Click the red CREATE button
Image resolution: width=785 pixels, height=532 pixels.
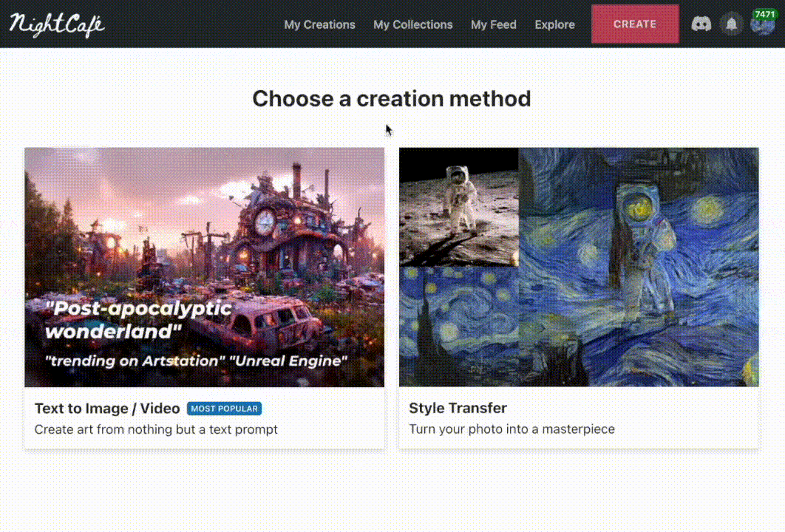pos(635,24)
